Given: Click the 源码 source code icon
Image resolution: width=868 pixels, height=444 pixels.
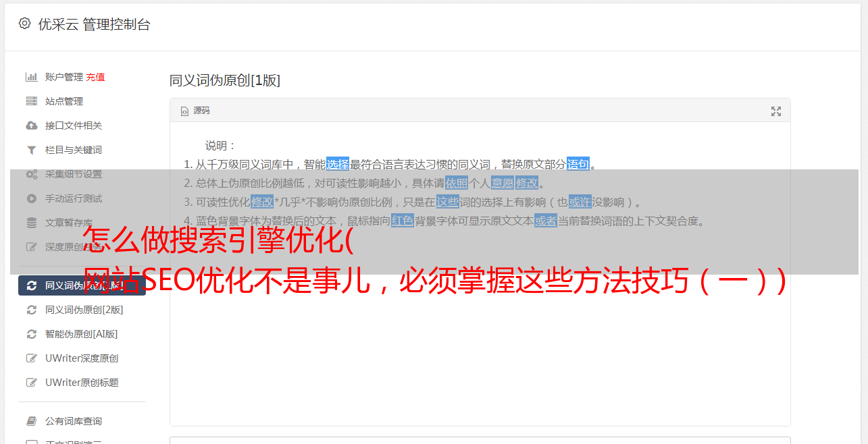Looking at the screenshot, I should 184,111.
